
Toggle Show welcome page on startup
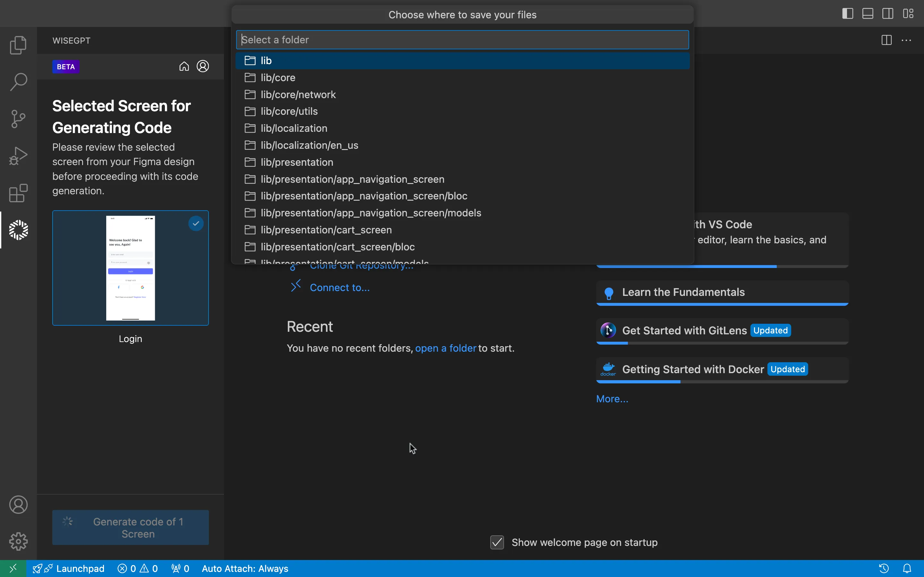pyautogui.click(x=498, y=542)
